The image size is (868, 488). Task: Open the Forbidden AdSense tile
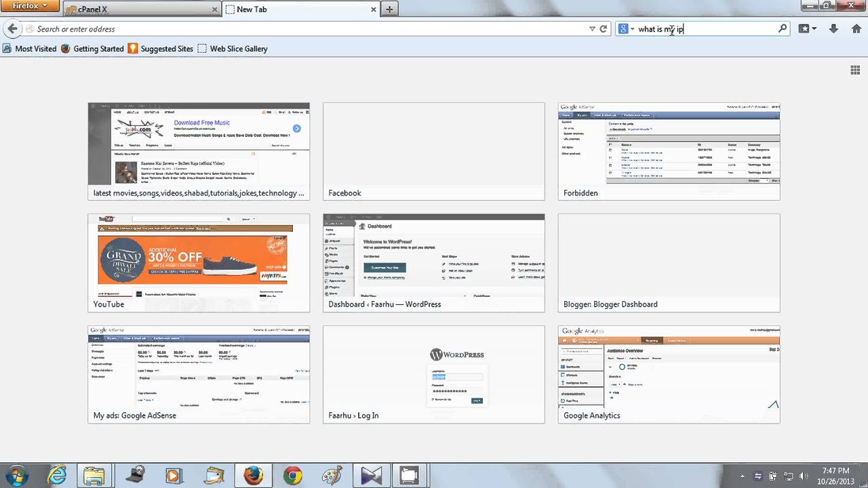coord(669,151)
